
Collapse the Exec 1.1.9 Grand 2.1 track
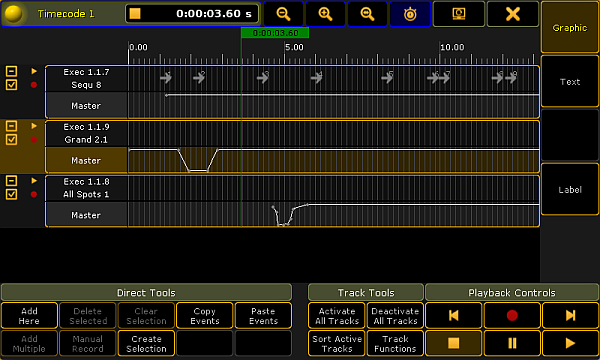click(11, 126)
